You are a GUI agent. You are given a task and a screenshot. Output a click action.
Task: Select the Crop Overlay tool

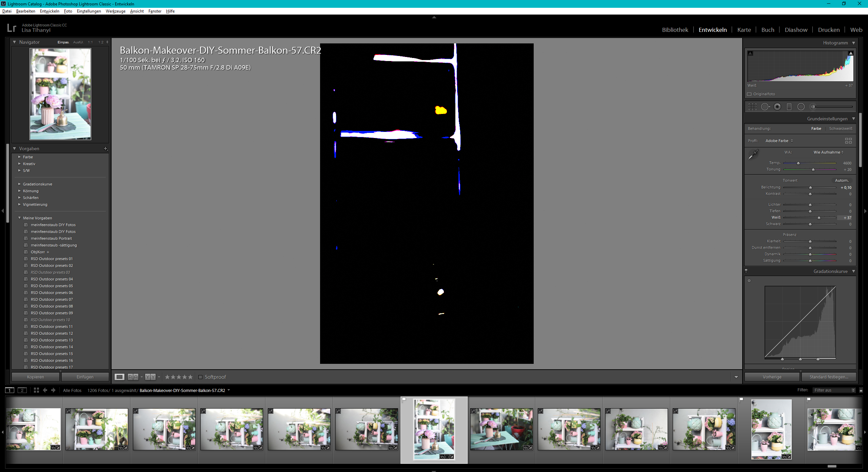(752, 107)
